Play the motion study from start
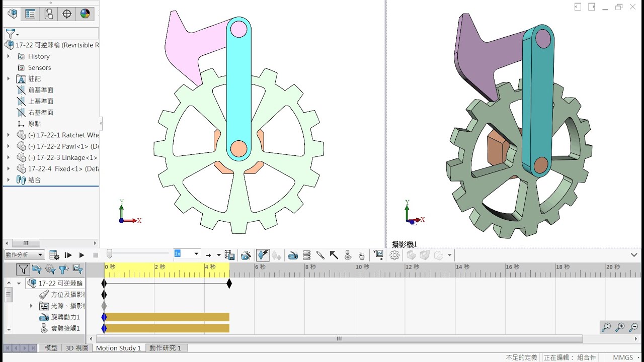The width and height of the screenshot is (644, 362). 68,255
